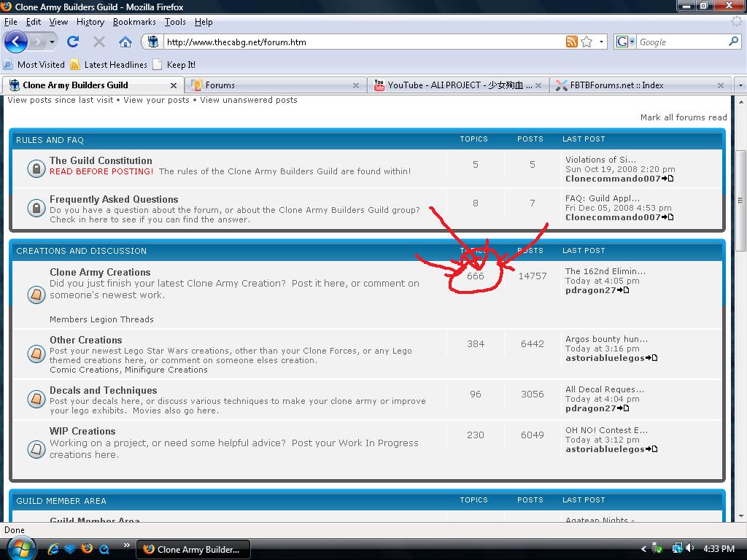Close the Clone Army Builders Guild tab
747x560 pixels.
[x=174, y=86]
